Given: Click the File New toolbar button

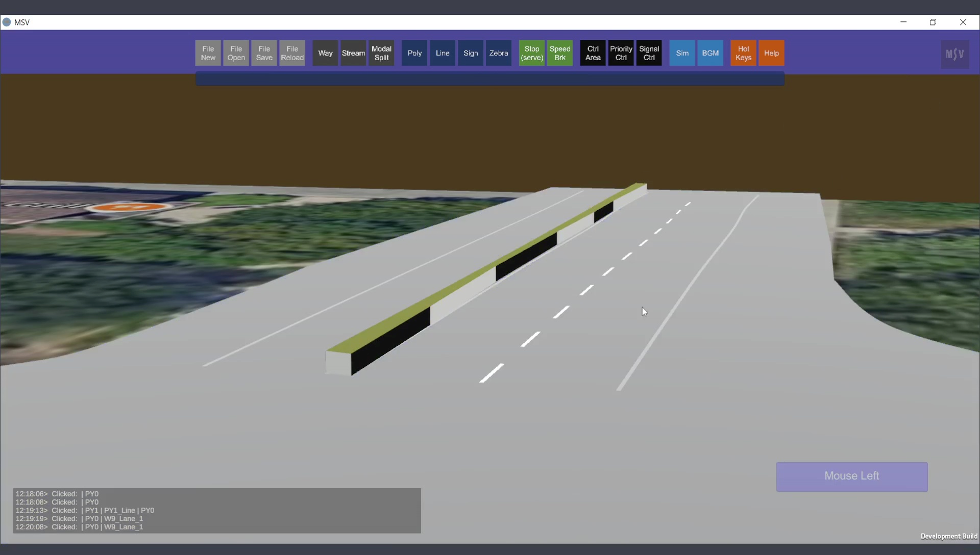Looking at the screenshot, I should pyautogui.click(x=208, y=53).
